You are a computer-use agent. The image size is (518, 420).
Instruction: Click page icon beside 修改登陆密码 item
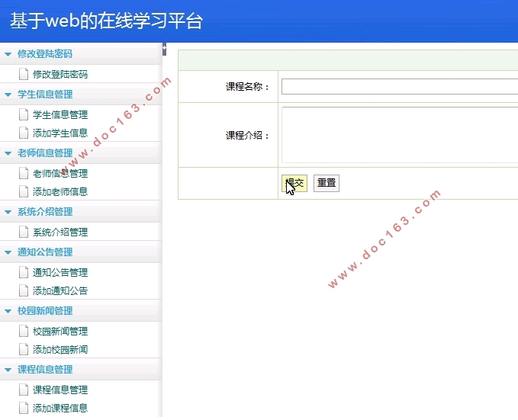click(24, 74)
